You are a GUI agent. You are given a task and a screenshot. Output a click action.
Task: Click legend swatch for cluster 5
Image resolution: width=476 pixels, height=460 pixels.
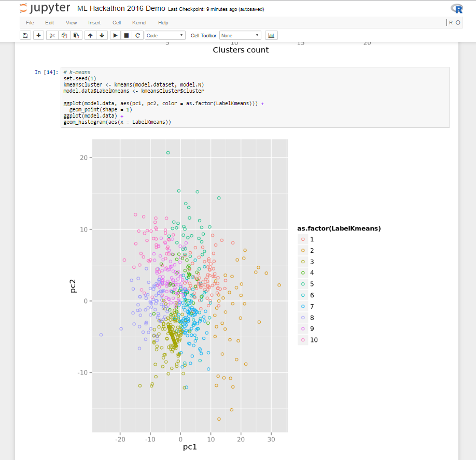pyautogui.click(x=303, y=284)
